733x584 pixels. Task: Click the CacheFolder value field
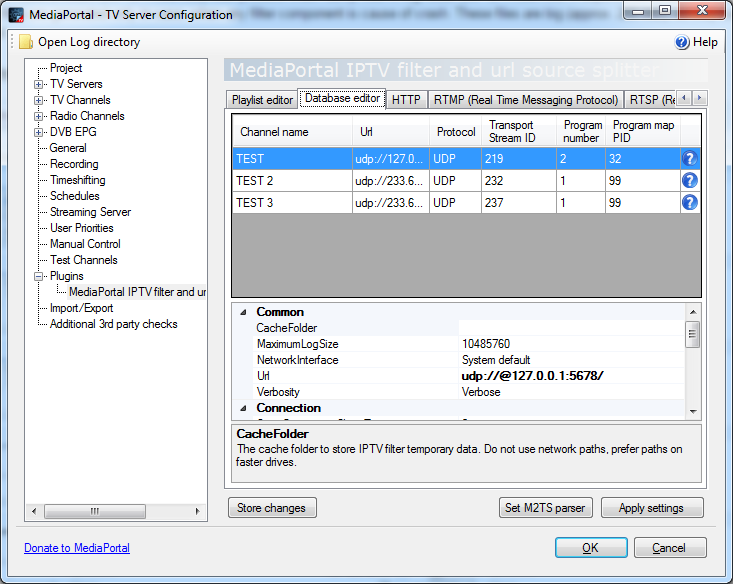(x=572, y=328)
